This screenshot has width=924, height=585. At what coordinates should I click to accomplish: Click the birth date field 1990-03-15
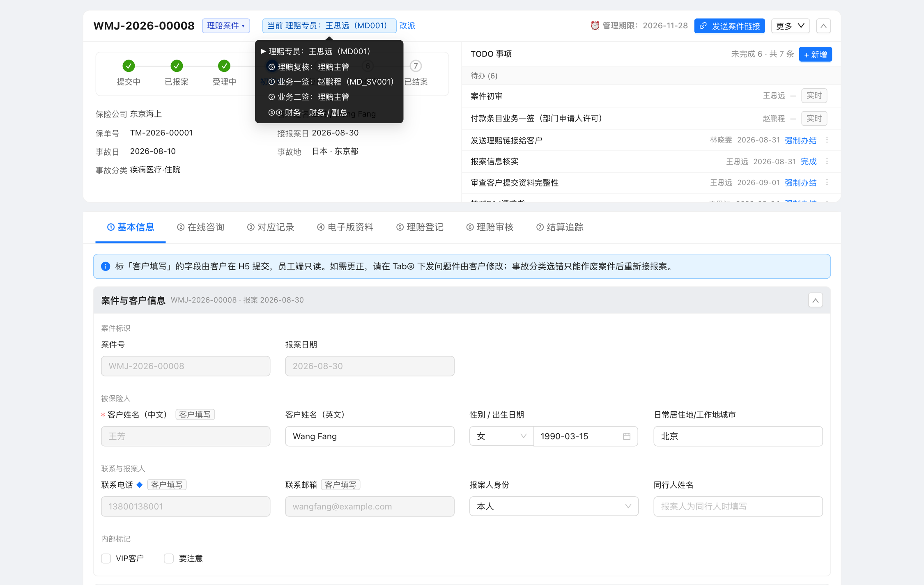click(586, 436)
